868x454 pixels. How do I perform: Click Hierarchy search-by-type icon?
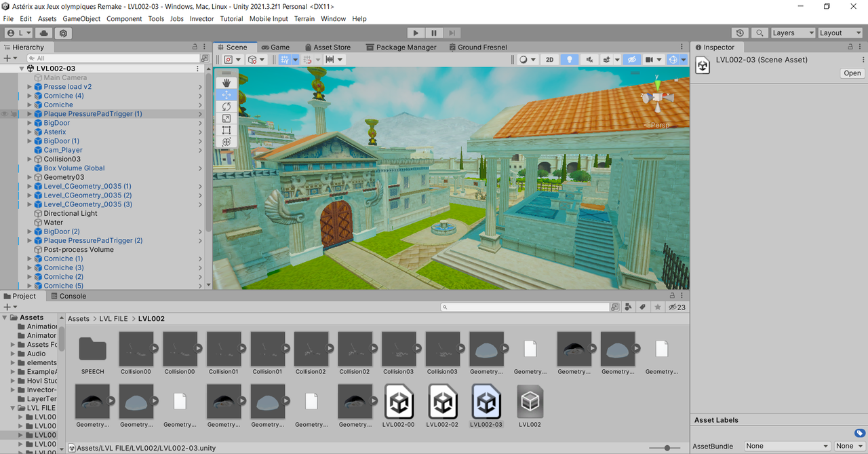click(x=206, y=58)
